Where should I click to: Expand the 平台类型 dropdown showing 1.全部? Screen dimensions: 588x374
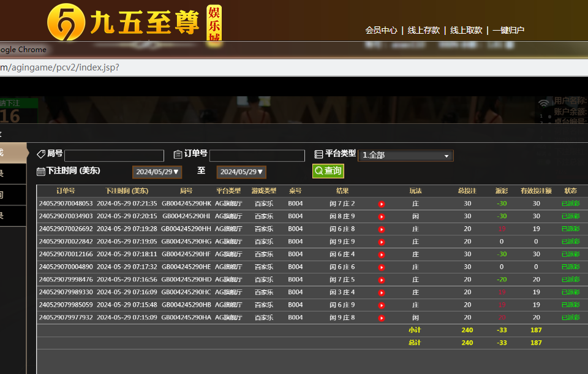(x=405, y=156)
